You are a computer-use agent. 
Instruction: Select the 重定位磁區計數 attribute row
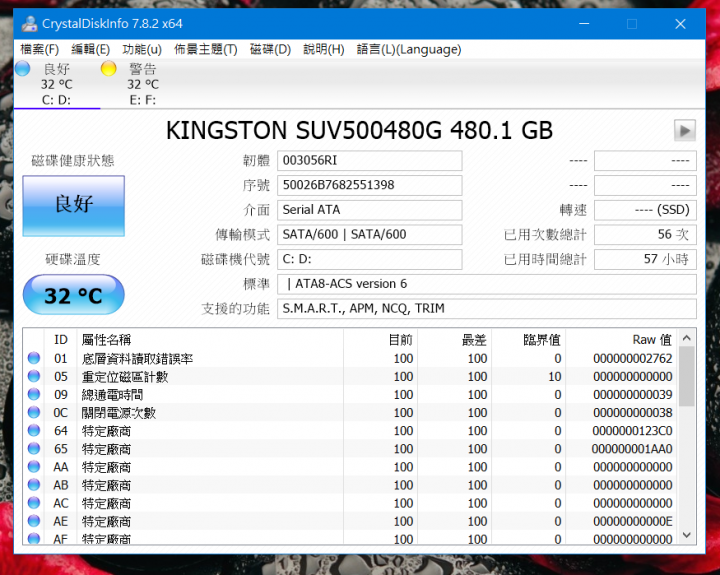pyautogui.click(x=350, y=377)
